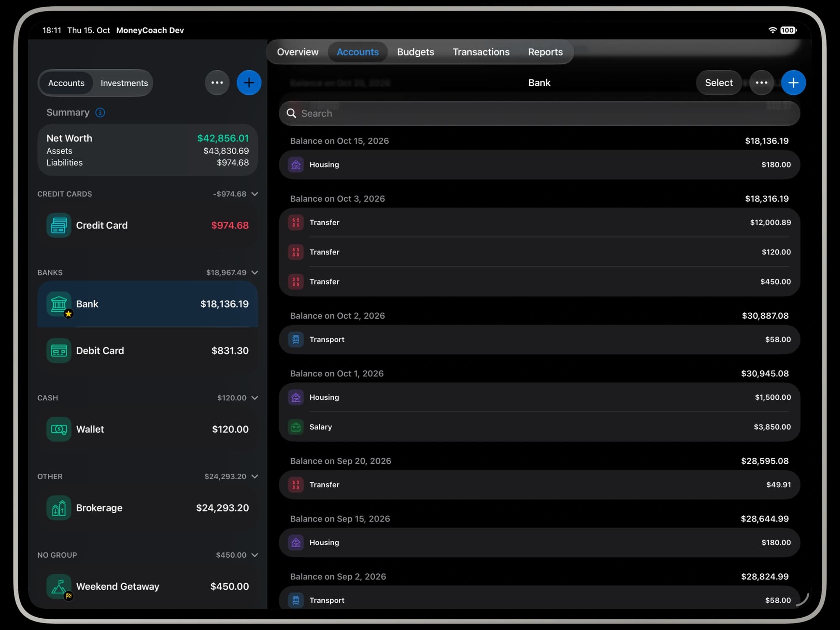Switch sidebar segment to Accounts
840x630 pixels.
click(66, 83)
